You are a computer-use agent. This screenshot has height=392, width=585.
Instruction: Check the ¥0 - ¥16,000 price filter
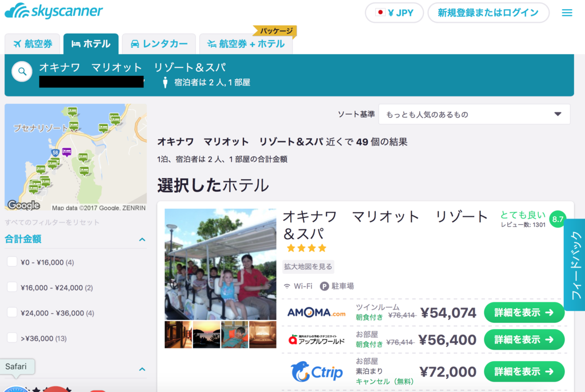point(12,262)
